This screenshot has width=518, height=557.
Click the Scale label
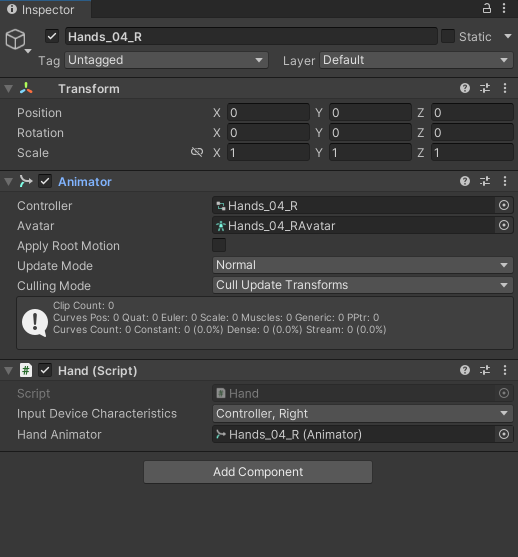(33, 152)
